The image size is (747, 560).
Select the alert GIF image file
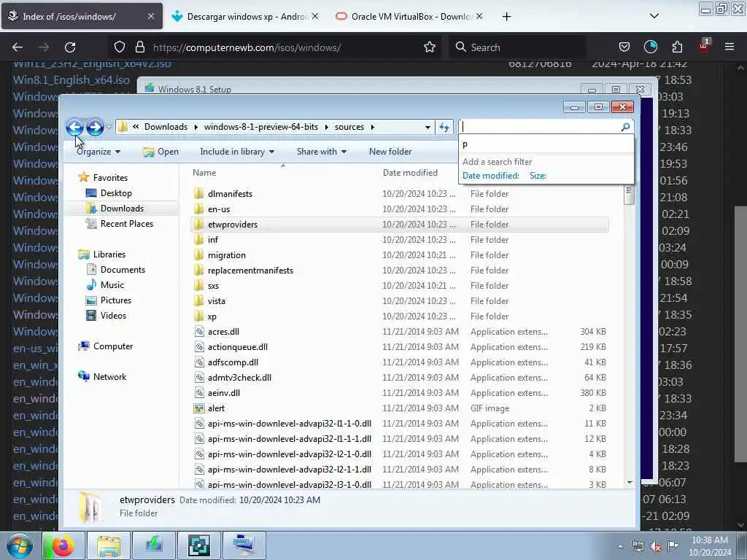(216, 408)
